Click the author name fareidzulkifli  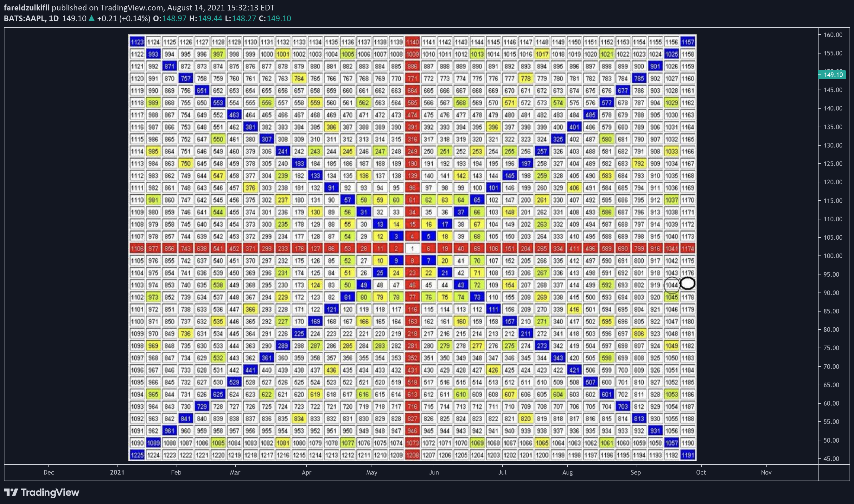coord(27,8)
